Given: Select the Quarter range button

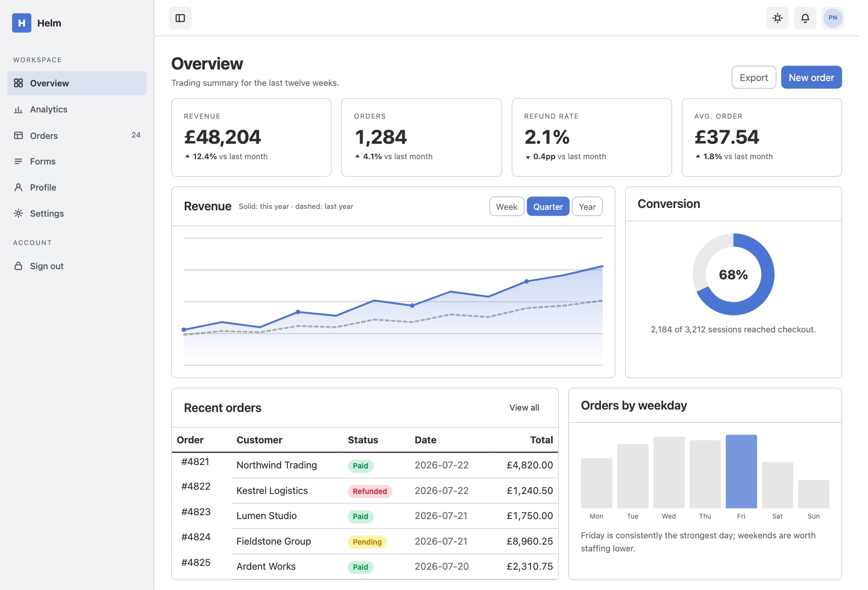Looking at the screenshot, I should point(548,206).
